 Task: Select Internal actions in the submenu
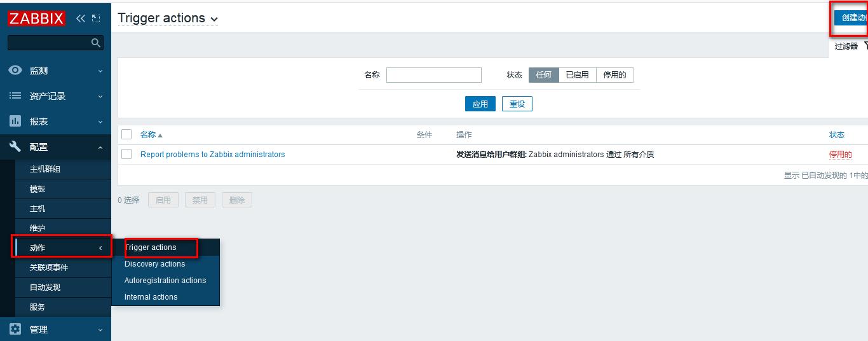coord(165,297)
